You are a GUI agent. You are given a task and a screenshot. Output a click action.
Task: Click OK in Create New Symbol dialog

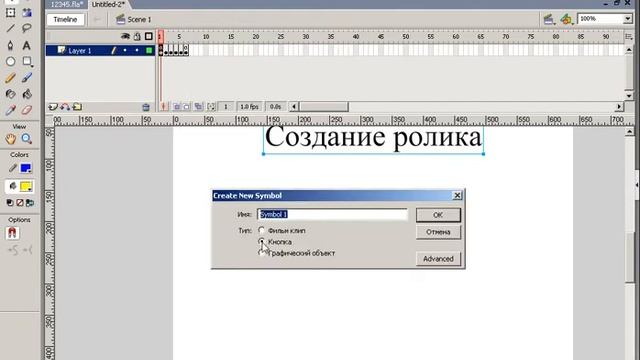pos(438,215)
